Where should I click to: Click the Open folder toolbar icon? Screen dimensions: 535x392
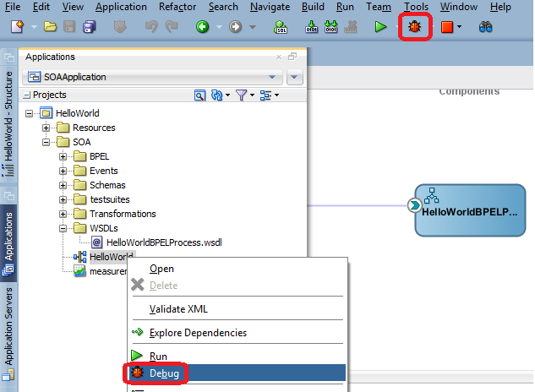click(x=50, y=26)
